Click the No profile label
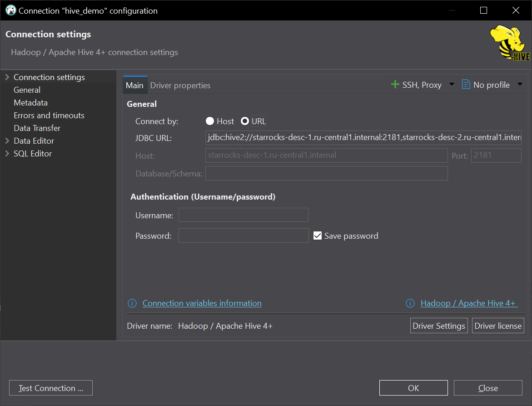 (x=491, y=85)
